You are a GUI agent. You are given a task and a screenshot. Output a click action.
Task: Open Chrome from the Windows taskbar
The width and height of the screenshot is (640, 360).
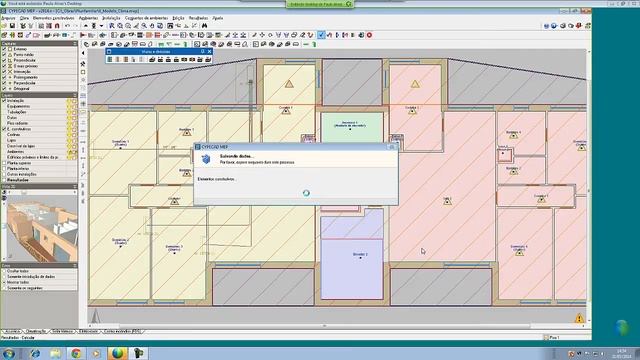[76, 353]
